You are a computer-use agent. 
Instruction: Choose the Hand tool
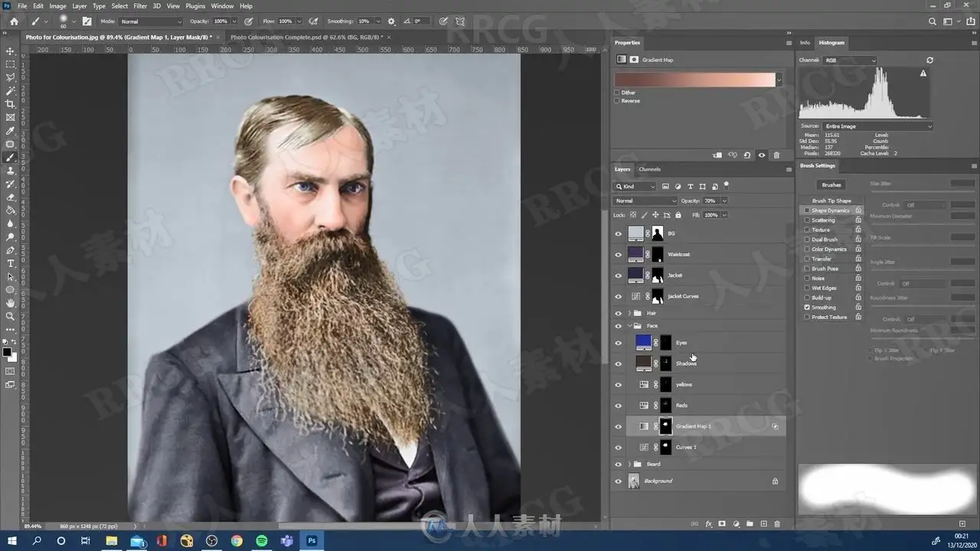11,303
